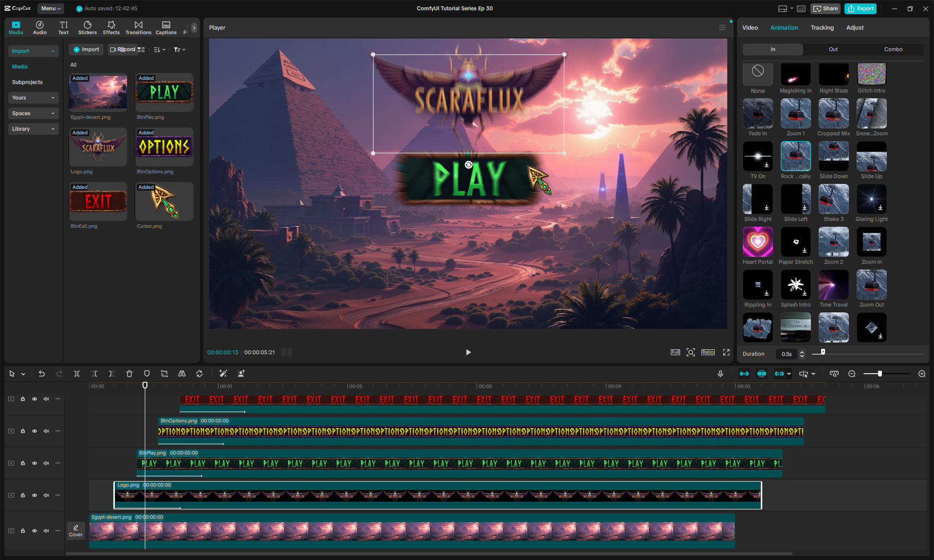Select the Out animation tab
This screenshot has width=934, height=560.
click(x=833, y=49)
